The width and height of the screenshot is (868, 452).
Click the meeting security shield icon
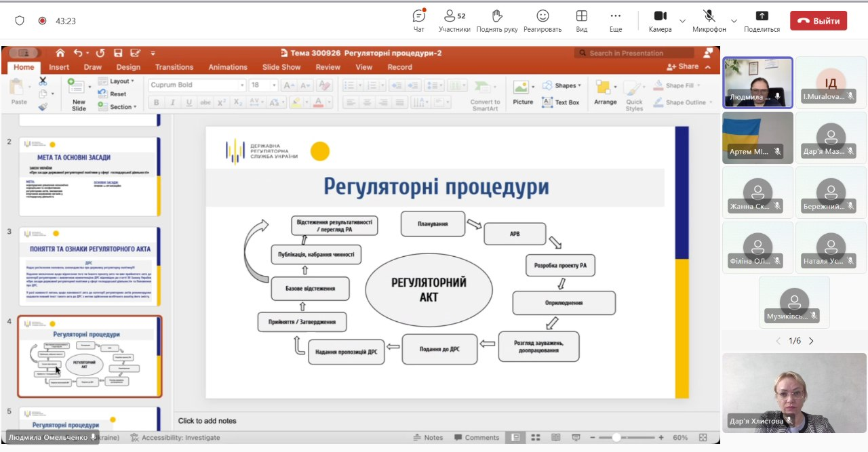coord(20,21)
